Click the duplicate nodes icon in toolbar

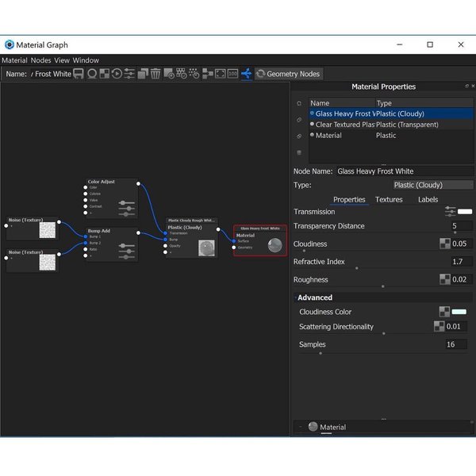143,74
